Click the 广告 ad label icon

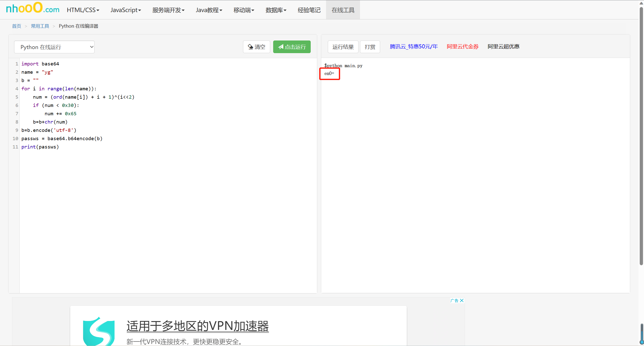(x=454, y=300)
